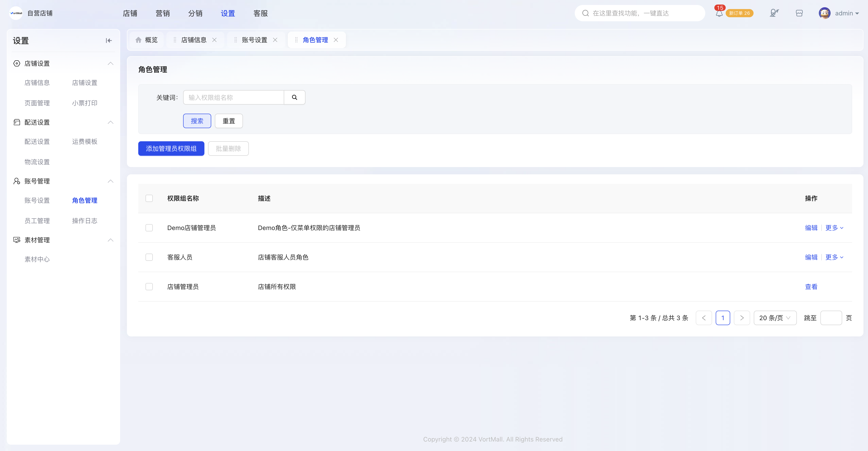The image size is (868, 451).
Task: Close the 角色管理 tab
Action: coord(336,40)
